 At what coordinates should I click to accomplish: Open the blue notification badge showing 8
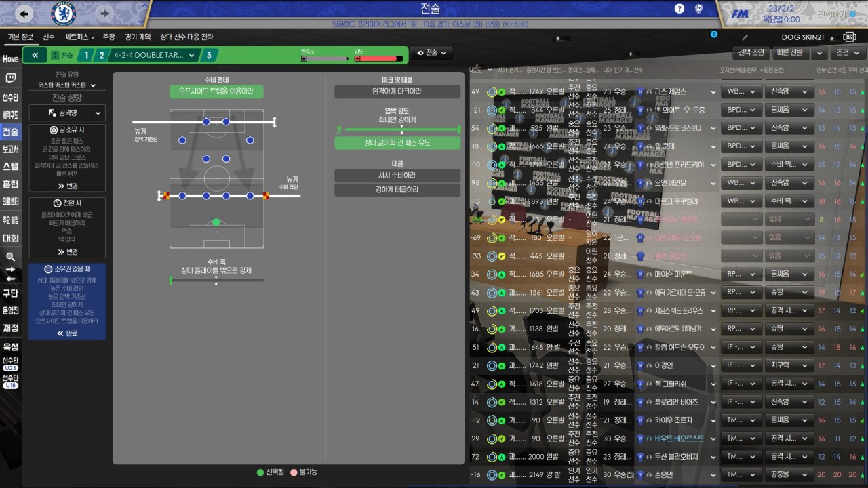(713, 34)
